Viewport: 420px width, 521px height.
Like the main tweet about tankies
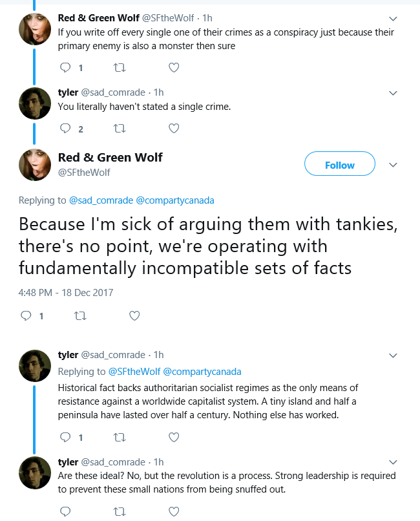(134, 315)
